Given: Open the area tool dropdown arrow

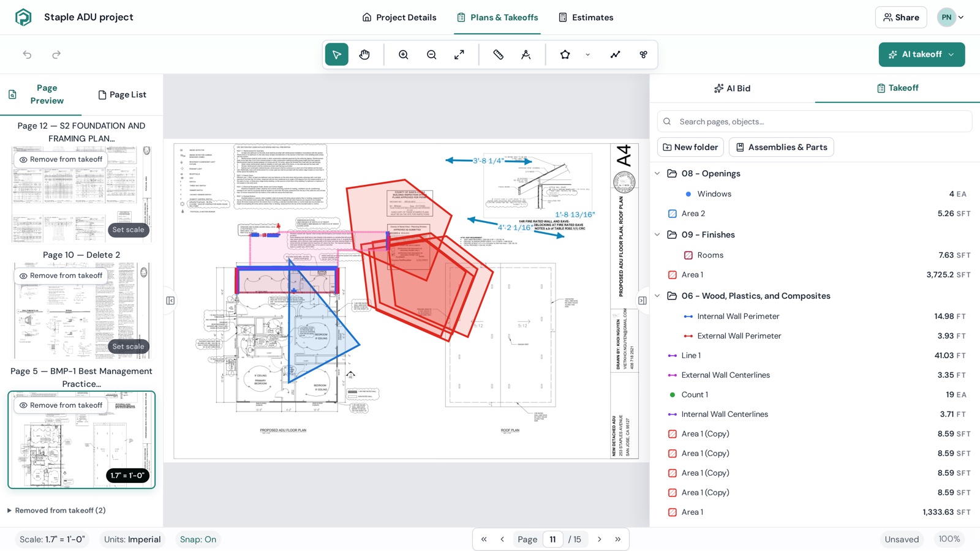Looking at the screenshot, I should [588, 54].
